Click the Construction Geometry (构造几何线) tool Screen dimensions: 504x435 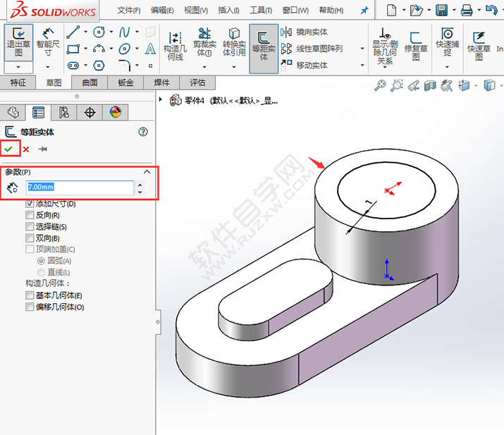coord(176,47)
